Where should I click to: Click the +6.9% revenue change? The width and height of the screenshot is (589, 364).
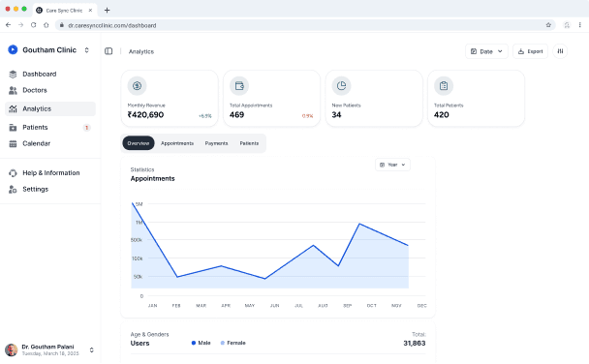pyautogui.click(x=205, y=116)
